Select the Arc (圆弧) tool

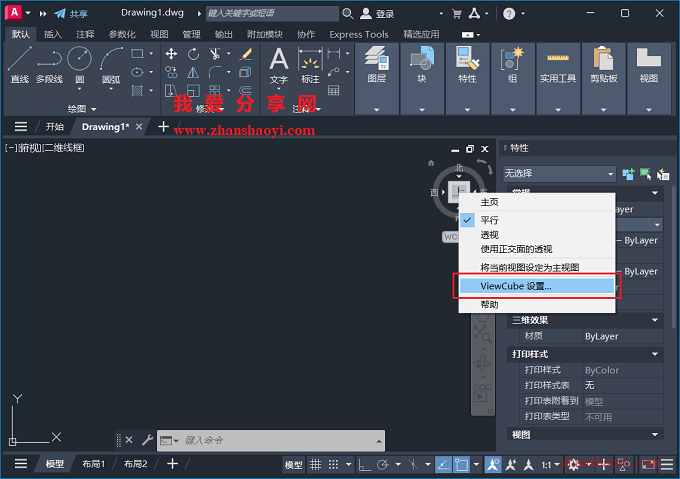pos(111,64)
